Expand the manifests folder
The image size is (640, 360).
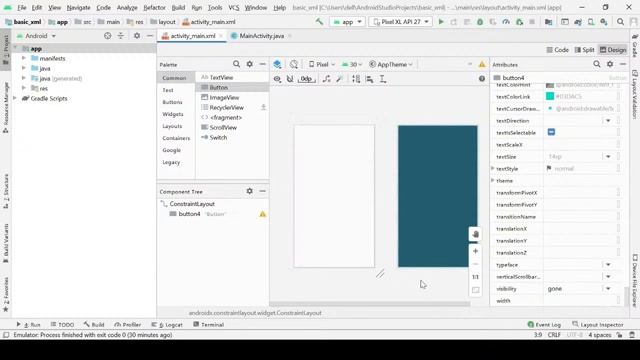(24, 58)
